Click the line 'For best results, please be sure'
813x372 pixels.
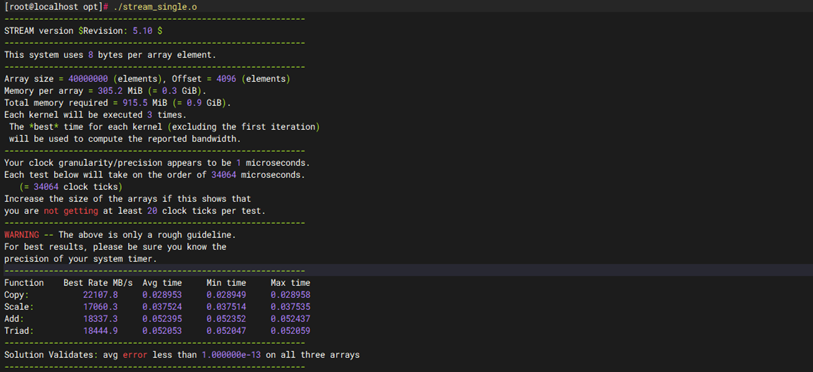coord(115,247)
